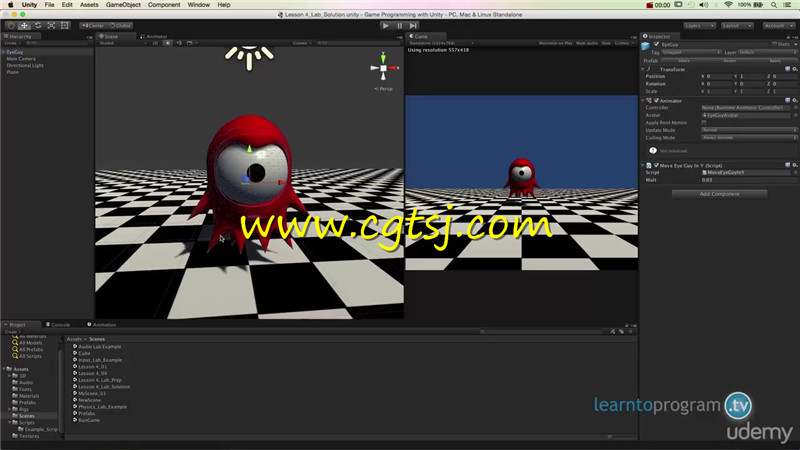Toggle Animator component enabled checkbox
800x450 pixels.
[657, 101]
